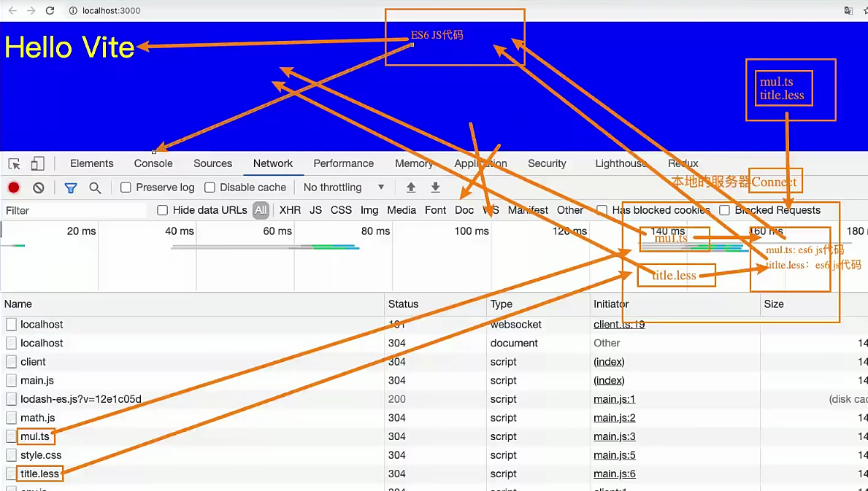Viewport: 868px width, 491px height.
Task: Filter requests by XHR type
Action: click(290, 210)
